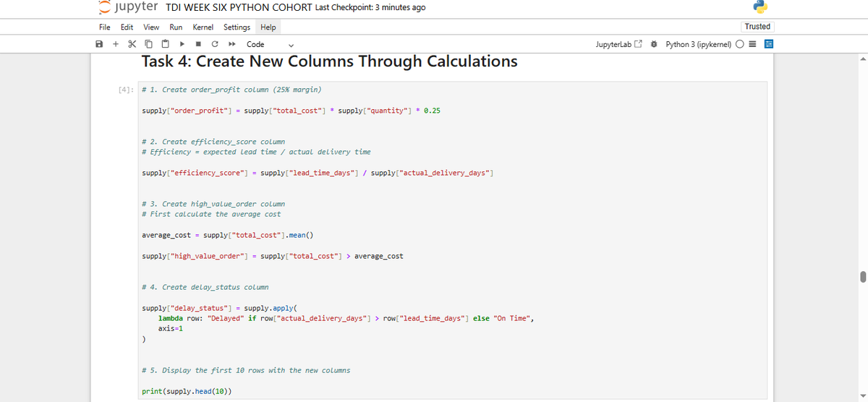Save the notebook with the floppy disk icon
Viewport: 868px width, 402px height.
(99, 44)
